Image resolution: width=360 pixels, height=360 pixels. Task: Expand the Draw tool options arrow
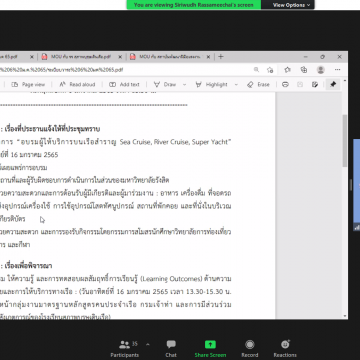coord(184,85)
